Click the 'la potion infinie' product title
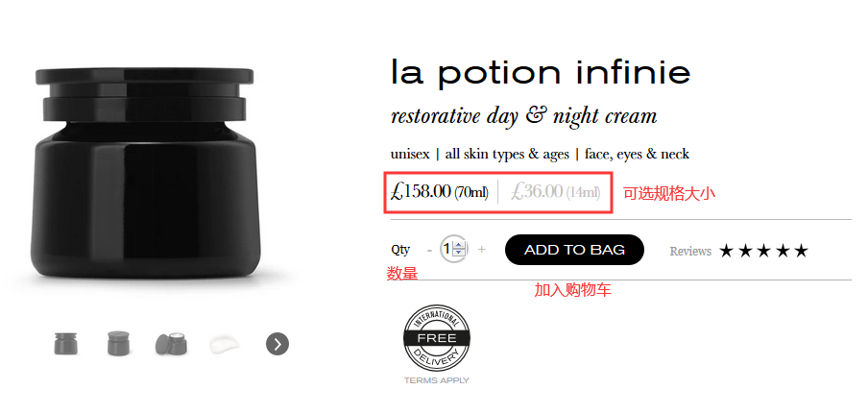 (x=540, y=72)
